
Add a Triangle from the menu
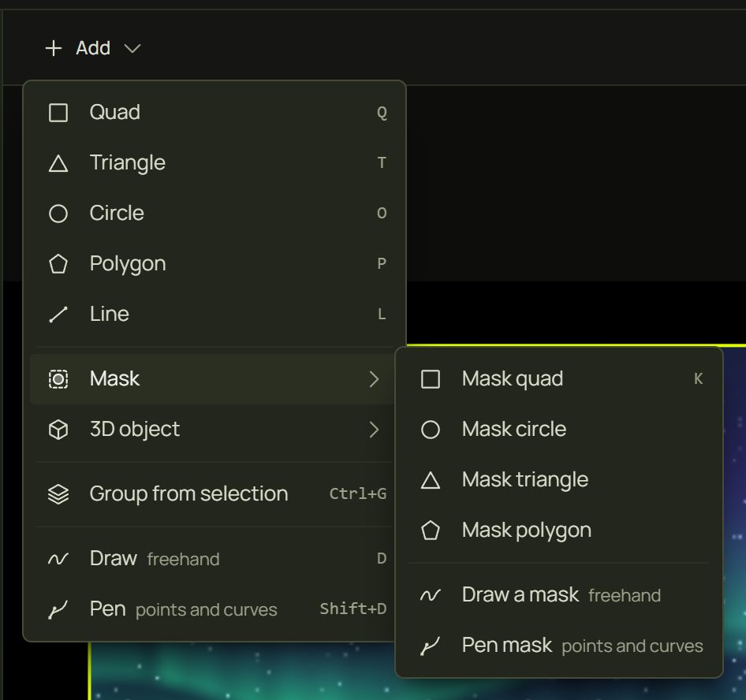click(214, 163)
